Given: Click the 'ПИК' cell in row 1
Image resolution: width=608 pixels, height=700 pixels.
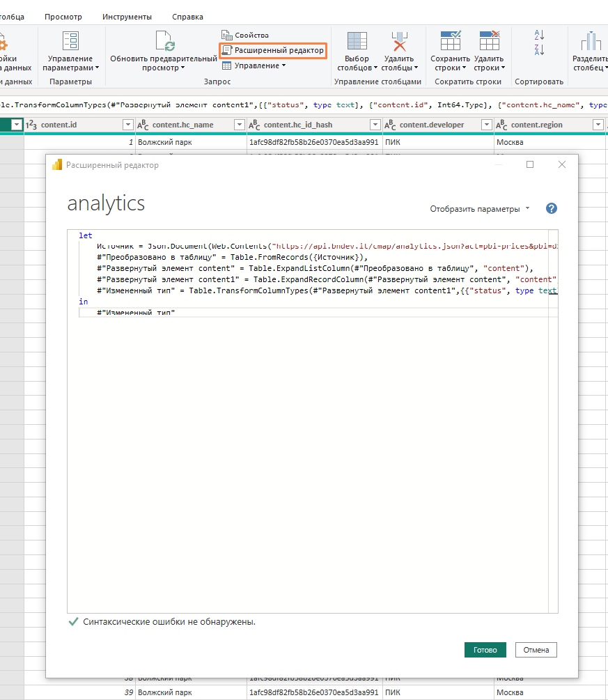Looking at the screenshot, I should pos(438,142).
